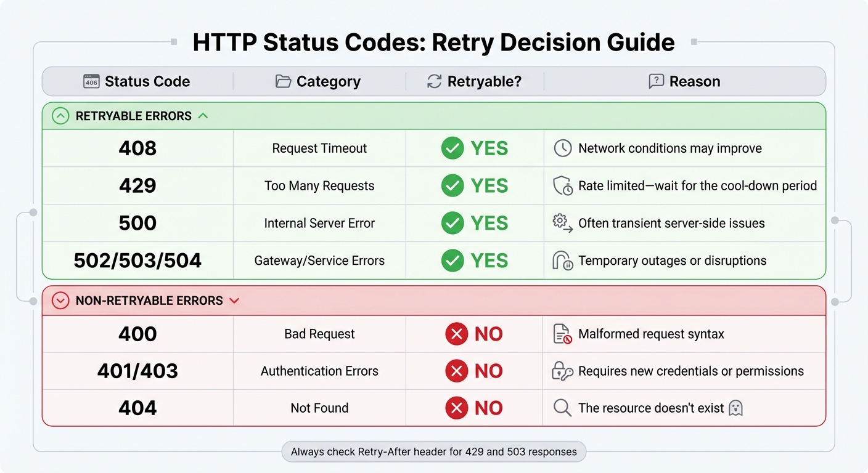
Task: Click the magnifier icon in the 404 row
Action: click(x=562, y=408)
